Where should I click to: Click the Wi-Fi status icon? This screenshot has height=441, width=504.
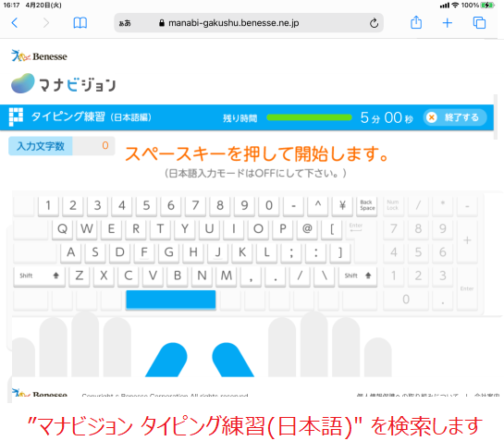click(455, 6)
